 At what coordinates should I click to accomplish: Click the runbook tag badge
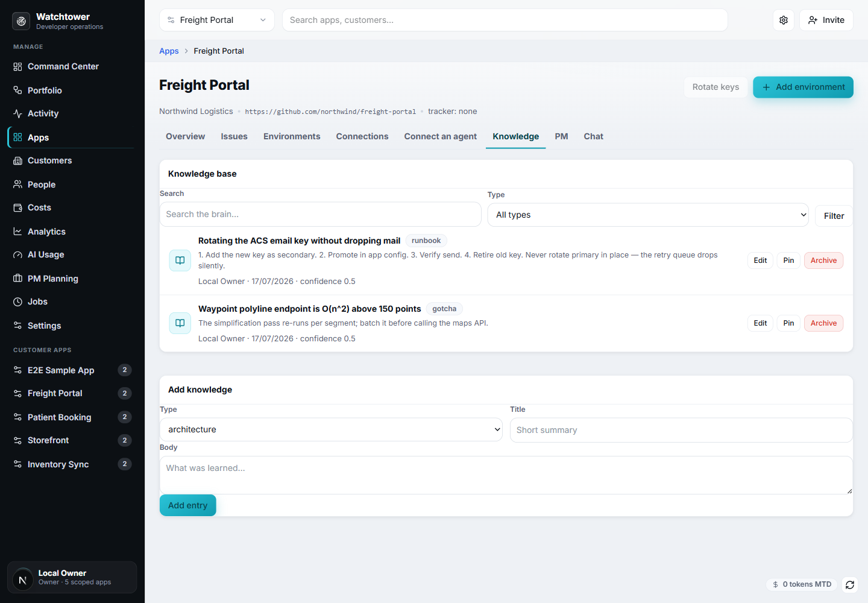pyautogui.click(x=426, y=241)
